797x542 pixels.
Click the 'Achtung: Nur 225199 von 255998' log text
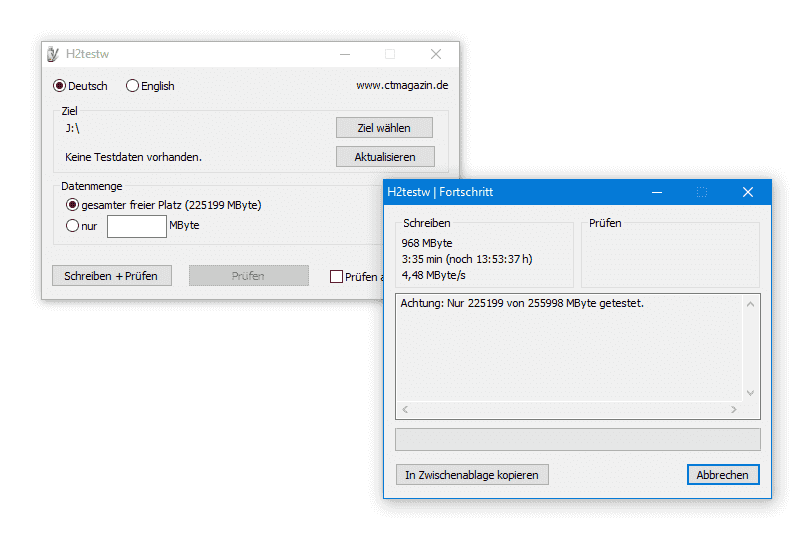[522, 303]
